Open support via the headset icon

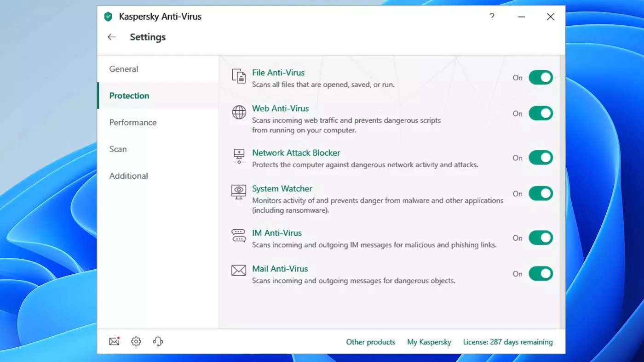point(158,341)
